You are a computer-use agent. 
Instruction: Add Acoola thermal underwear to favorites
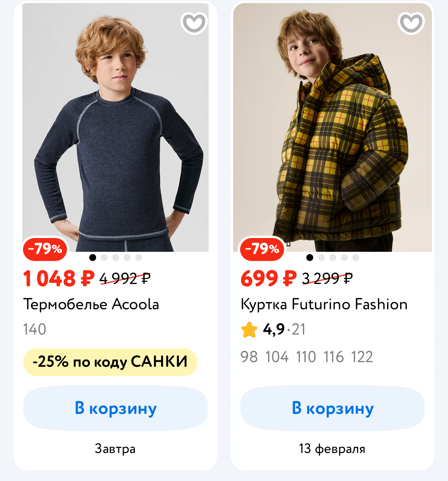tap(194, 23)
